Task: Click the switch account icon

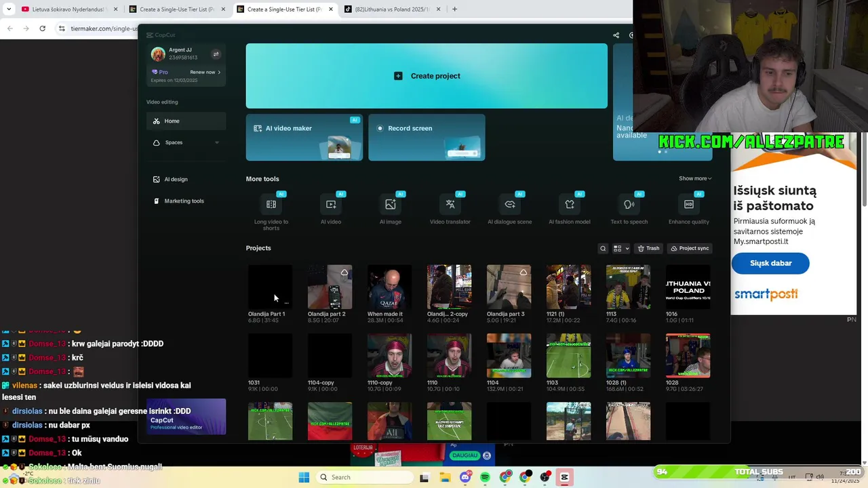Action: [216, 54]
